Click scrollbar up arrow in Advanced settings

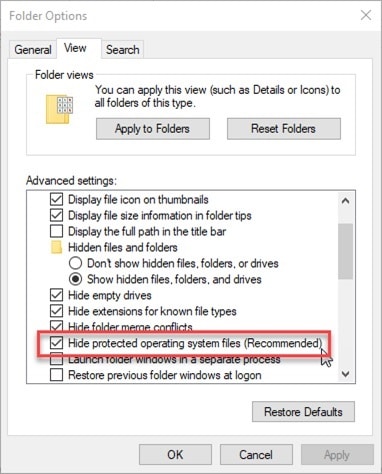[x=345, y=201]
